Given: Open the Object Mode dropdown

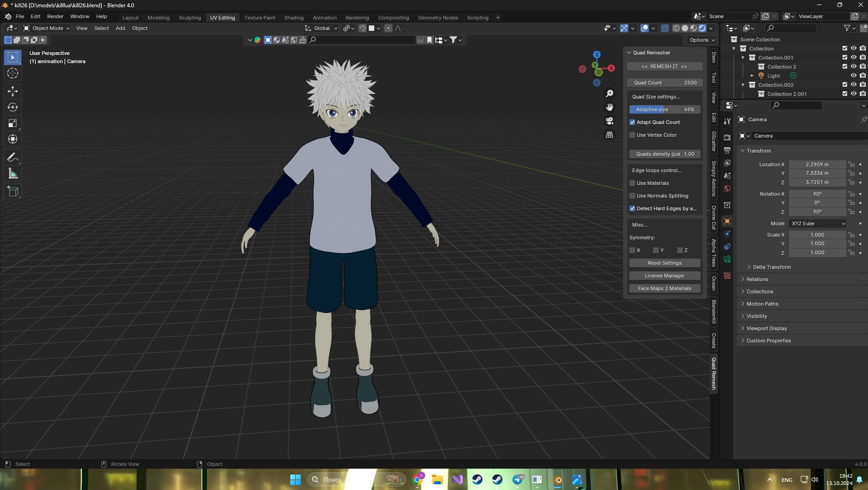Looking at the screenshot, I should (x=46, y=28).
